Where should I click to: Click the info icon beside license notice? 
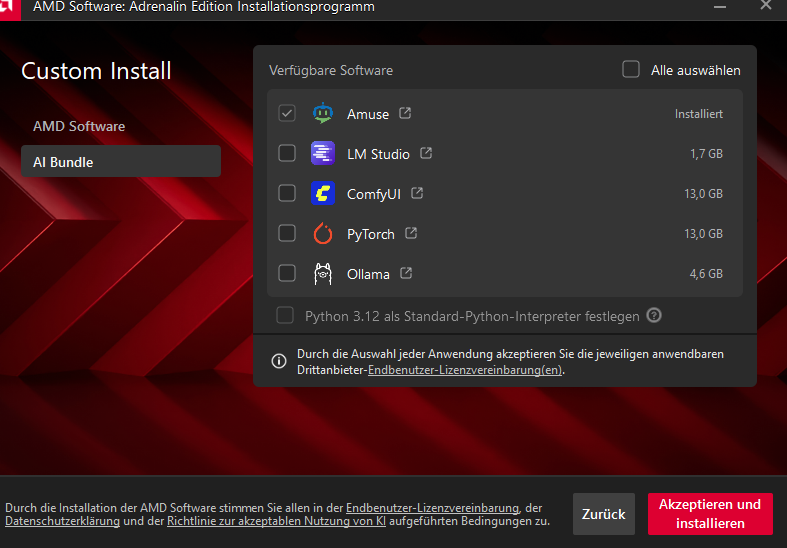[x=279, y=361]
